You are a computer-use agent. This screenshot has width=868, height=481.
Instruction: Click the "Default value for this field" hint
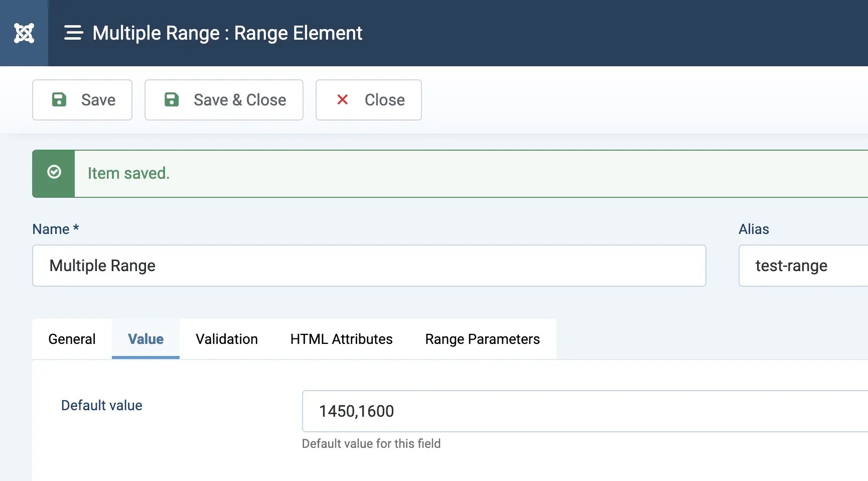click(x=371, y=443)
